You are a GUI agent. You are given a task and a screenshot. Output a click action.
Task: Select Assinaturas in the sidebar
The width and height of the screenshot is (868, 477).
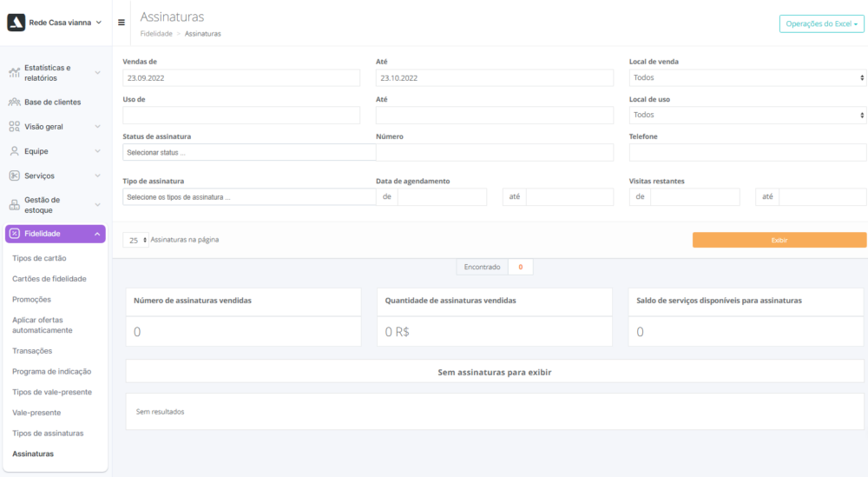(x=33, y=454)
